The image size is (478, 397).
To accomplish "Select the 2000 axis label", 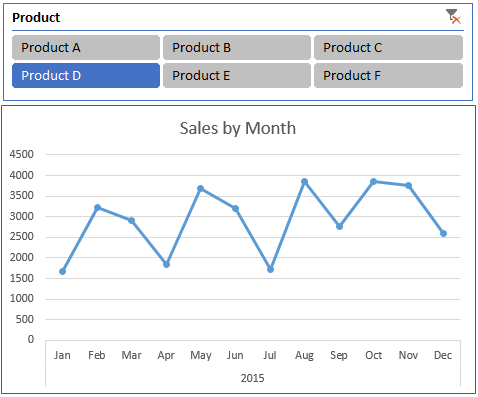I will pos(22,257).
